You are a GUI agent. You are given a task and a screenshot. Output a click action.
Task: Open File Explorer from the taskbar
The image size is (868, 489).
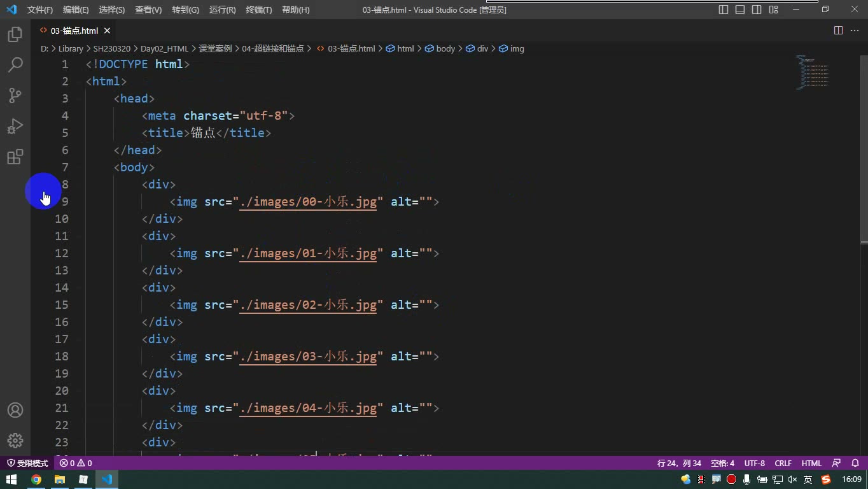click(x=60, y=479)
